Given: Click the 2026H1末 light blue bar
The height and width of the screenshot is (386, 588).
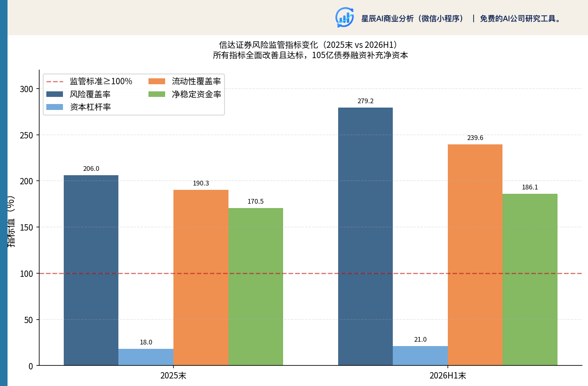Looking at the screenshot, I should 420,356.
